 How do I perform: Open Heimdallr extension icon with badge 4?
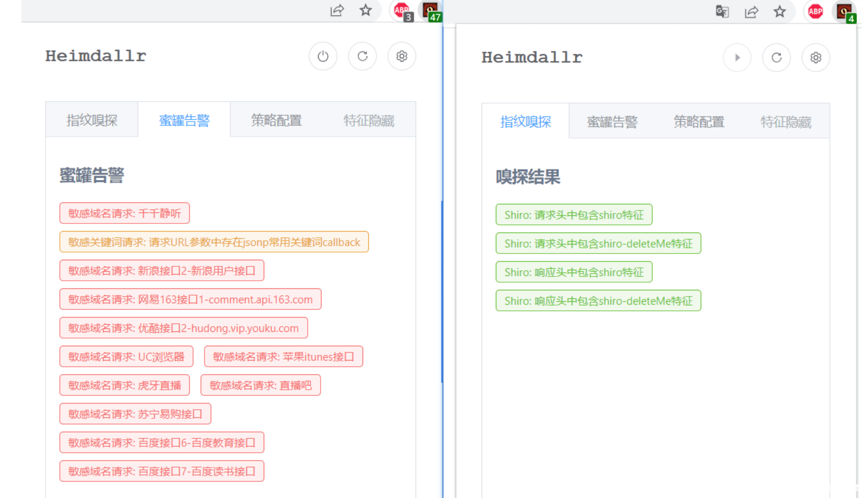pyautogui.click(x=845, y=11)
